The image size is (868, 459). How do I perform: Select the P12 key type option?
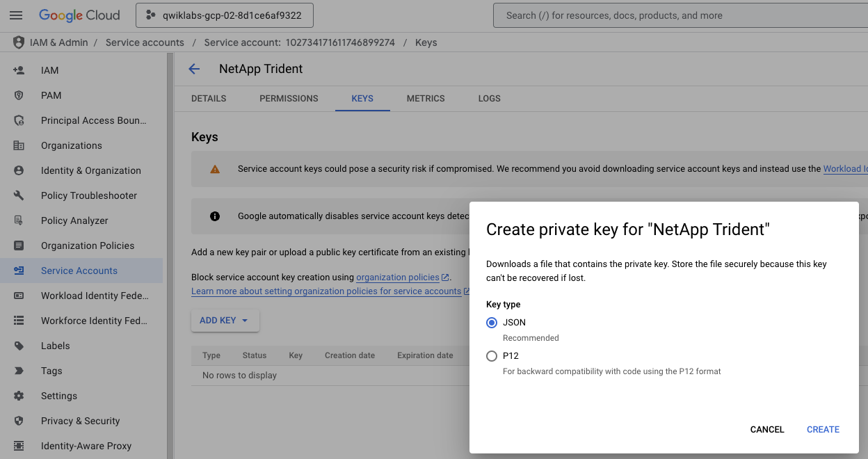pyautogui.click(x=492, y=356)
